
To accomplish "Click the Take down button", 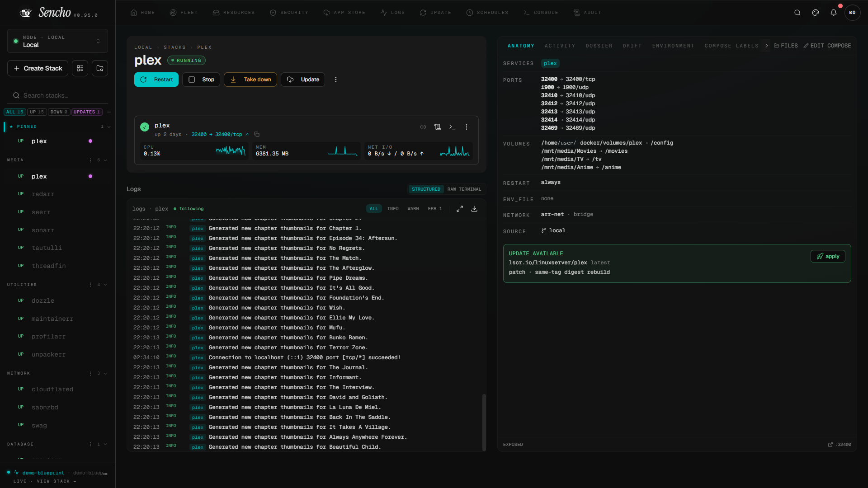I will (x=250, y=80).
